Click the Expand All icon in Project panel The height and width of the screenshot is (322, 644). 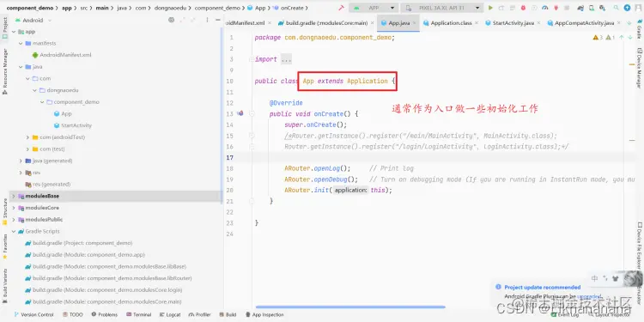click(182, 20)
